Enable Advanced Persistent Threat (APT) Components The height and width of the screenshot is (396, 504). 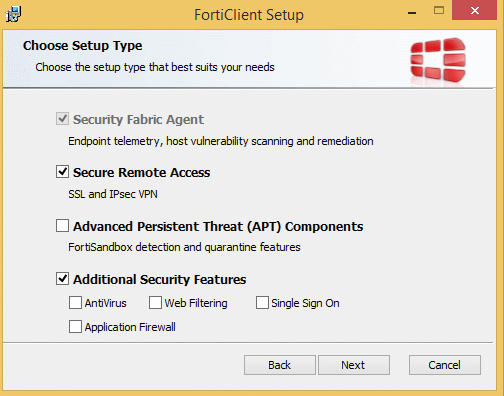point(62,226)
